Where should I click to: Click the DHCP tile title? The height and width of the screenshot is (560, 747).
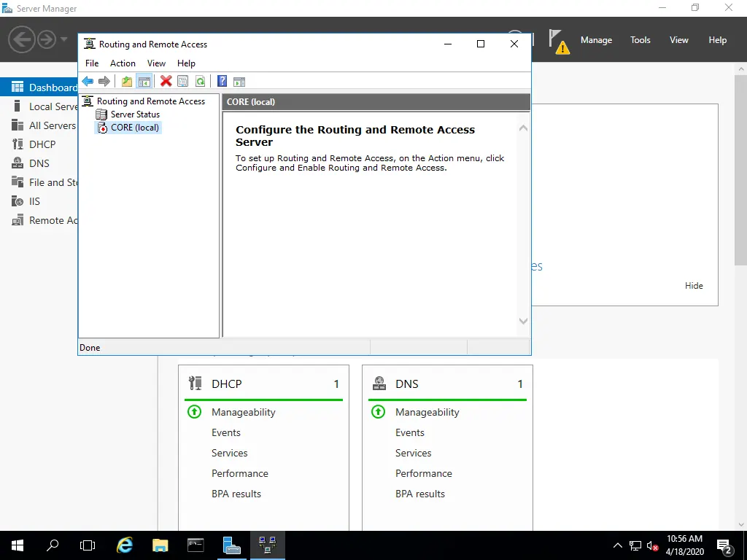[x=227, y=384]
